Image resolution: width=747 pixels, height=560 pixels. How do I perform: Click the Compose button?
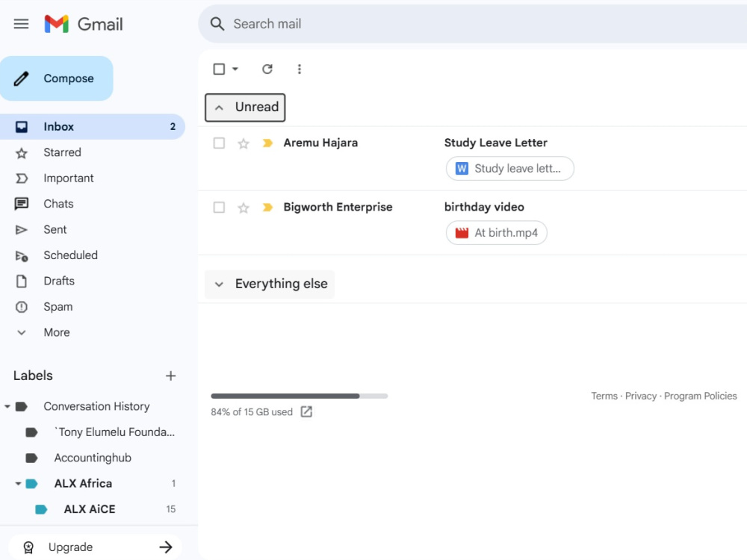coord(57,78)
